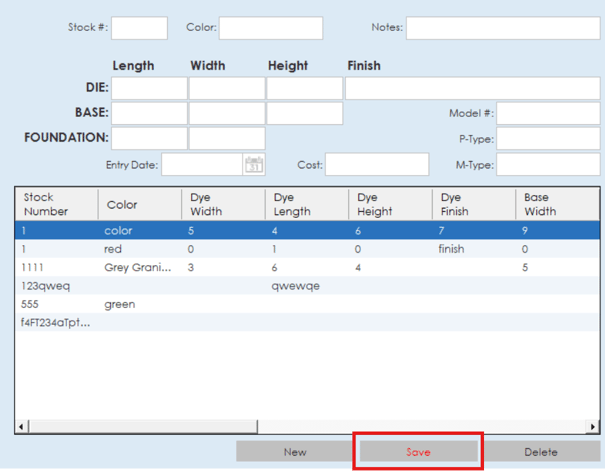Click the right arrow of horizontal scrollbar
Viewport: 605px width, 471px height.
coord(593,427)
